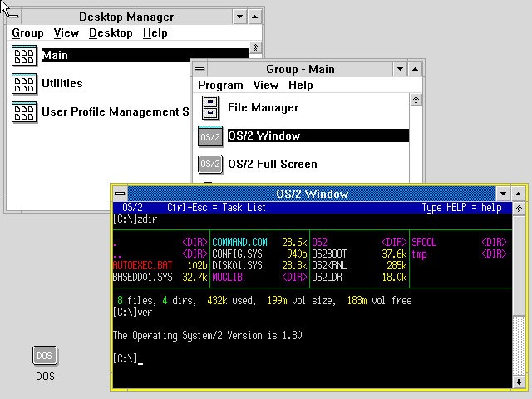Click COMMAND.COM in the directory listing

tap(239, 242)
